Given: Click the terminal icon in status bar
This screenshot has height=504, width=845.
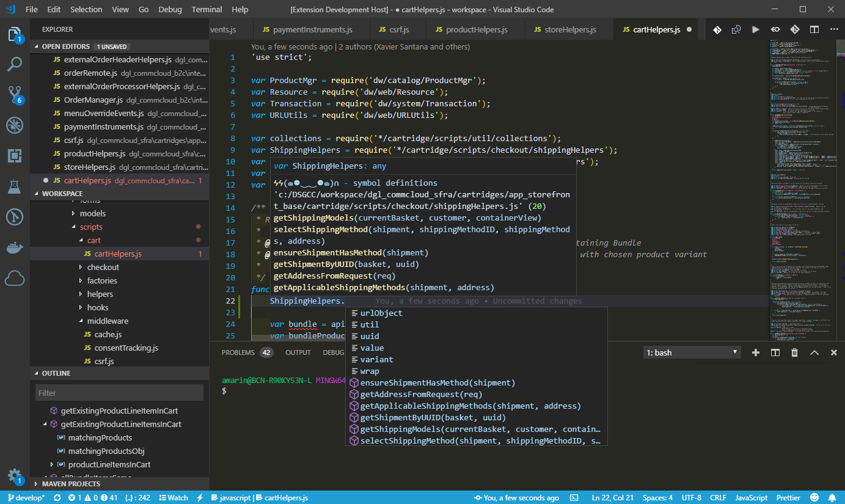Looking at the screenshot, I should [x=575, y=498].
